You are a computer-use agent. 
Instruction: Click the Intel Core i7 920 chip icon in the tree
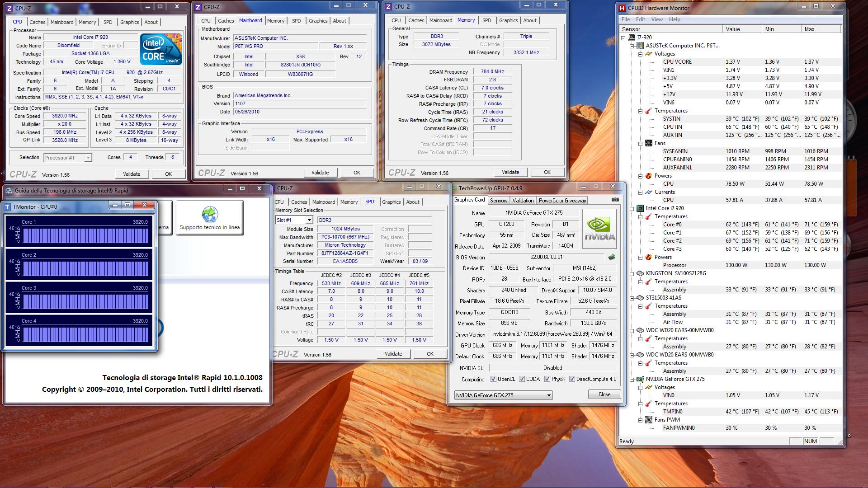[640, 208]
